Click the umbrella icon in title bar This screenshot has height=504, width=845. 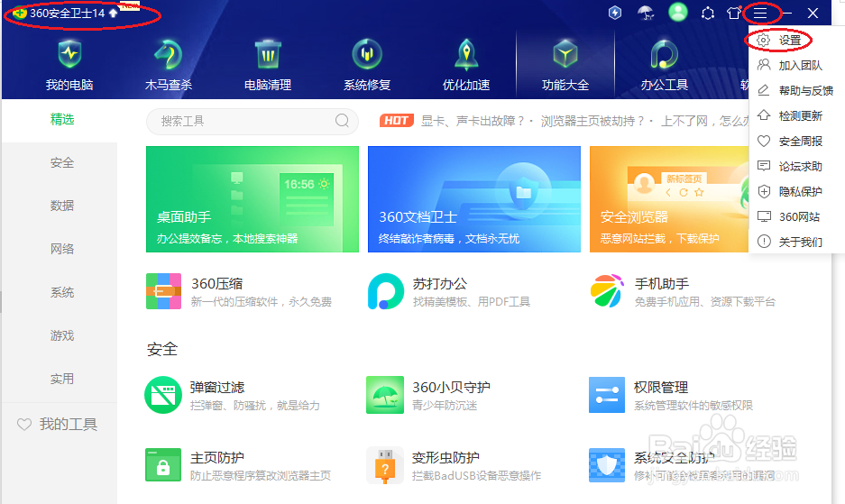[x=646, y=13]
